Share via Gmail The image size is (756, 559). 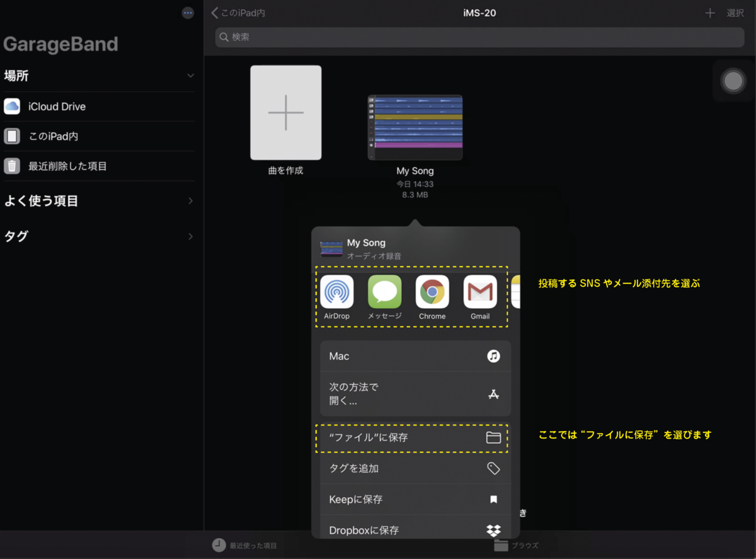[480, 297]
